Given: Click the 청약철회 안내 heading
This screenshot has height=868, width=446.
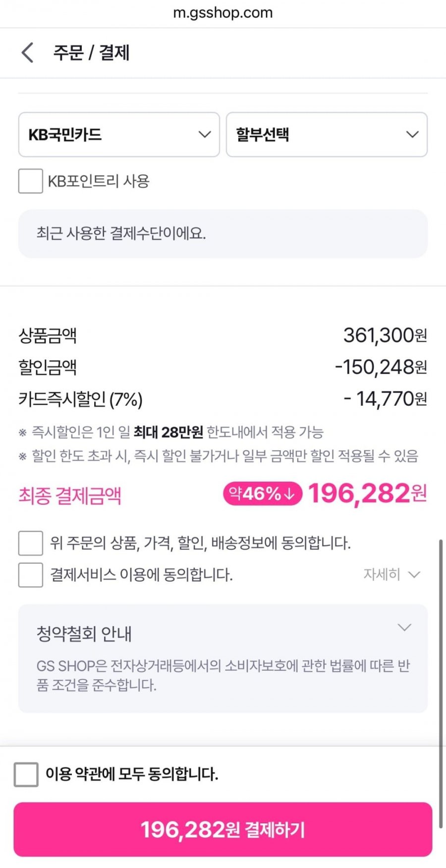Looking at the screenshot, I should tap(84, 634).
